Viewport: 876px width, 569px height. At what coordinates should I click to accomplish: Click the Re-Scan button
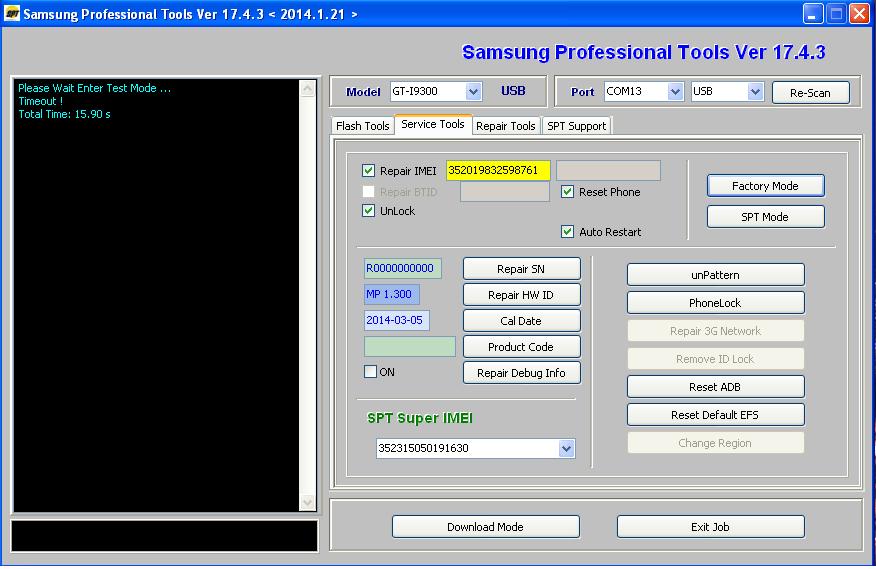(810, 93)
